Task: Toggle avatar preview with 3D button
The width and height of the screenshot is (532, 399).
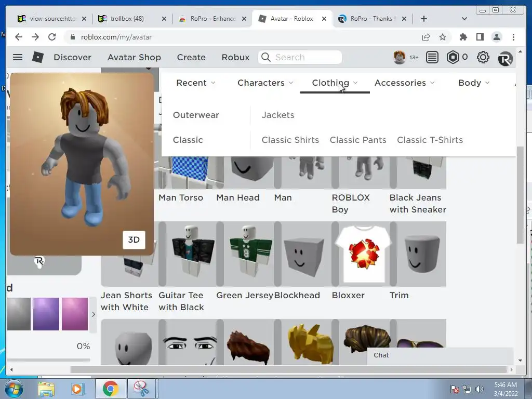Action: [134, 240]
